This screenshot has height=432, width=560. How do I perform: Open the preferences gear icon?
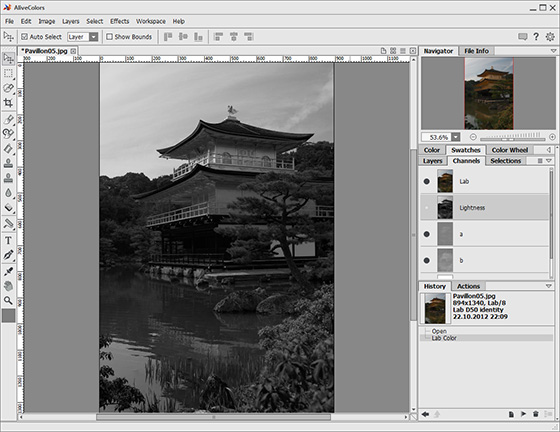click(x=550, y=36)
